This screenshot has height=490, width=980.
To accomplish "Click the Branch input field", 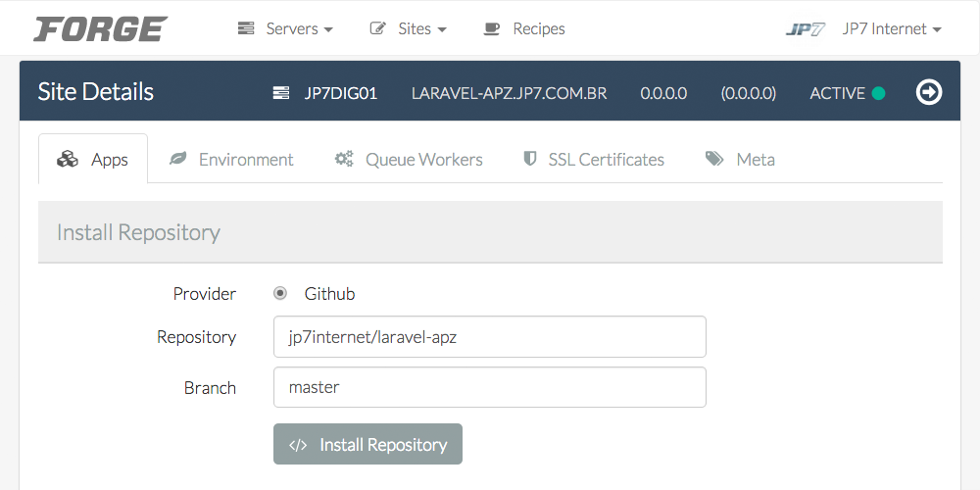I will 490,387.
